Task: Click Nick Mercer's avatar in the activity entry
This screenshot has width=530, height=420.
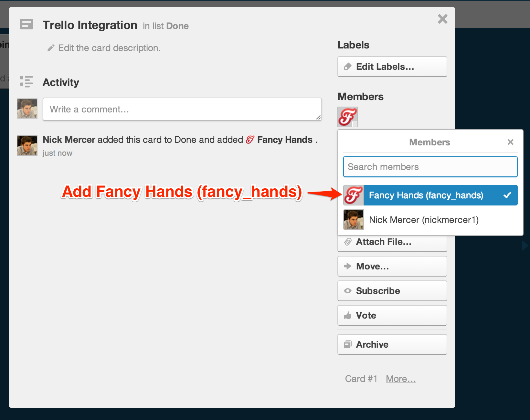Action: click(x=27, y=145)
